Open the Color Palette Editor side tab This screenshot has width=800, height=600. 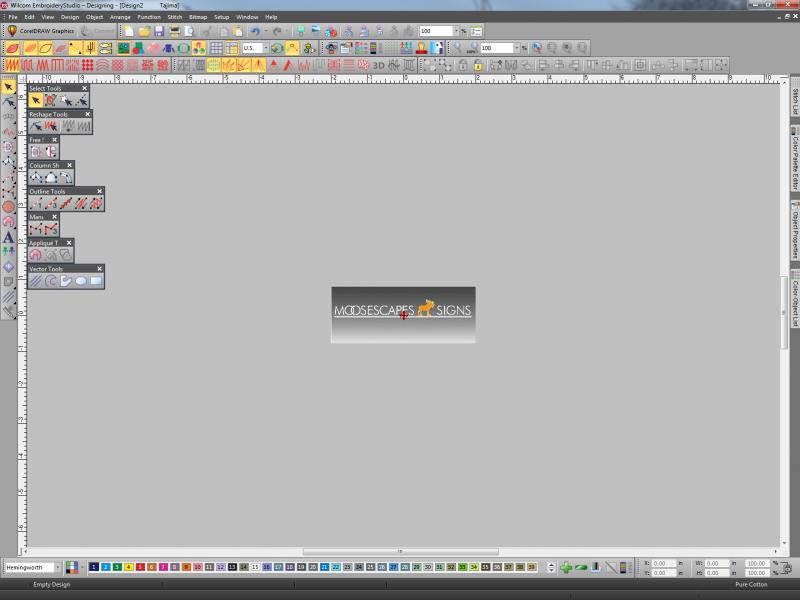[795, 160]
